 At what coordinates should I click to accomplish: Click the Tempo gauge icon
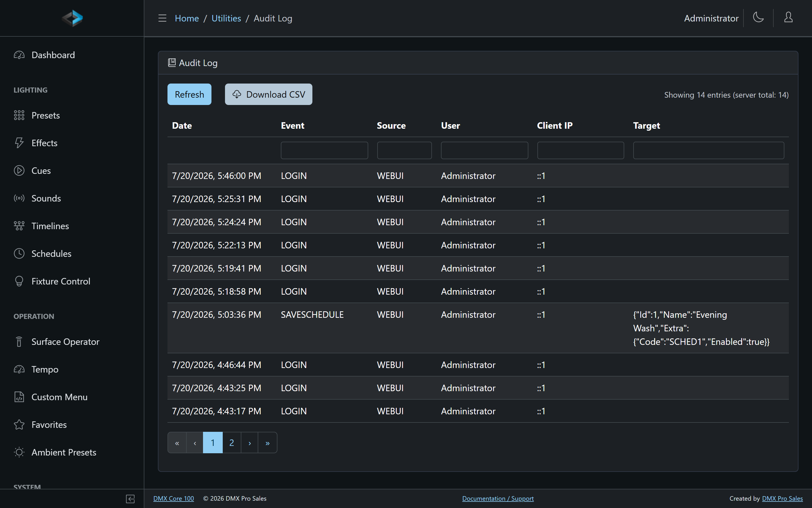(19, 369)
